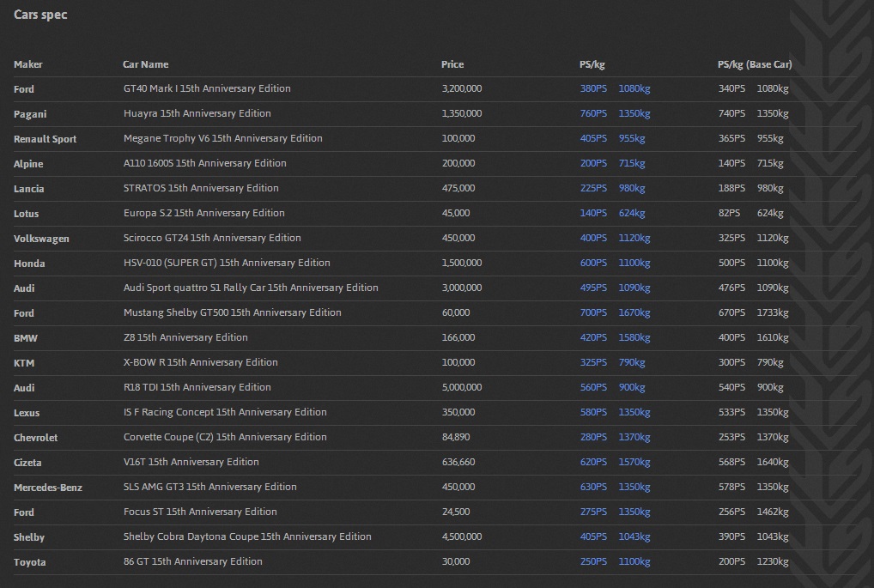Click the 955kg blue value for Megane
This screenshot has width=874, height=588.
[632, 138]
